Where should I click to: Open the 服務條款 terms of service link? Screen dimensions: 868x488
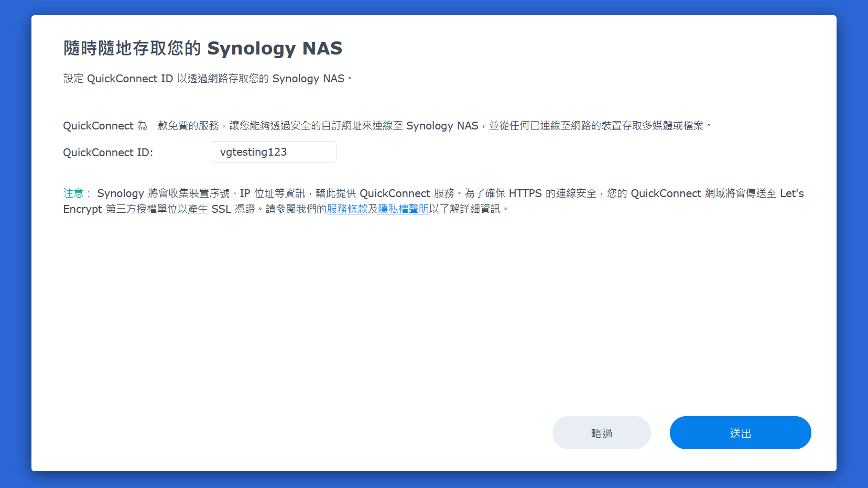click(x=347, y=209)
